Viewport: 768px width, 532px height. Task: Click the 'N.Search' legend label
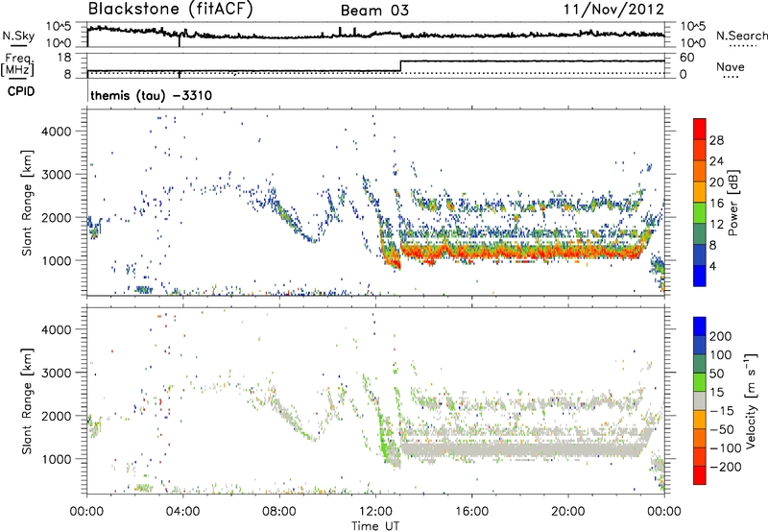pos(741,36)
